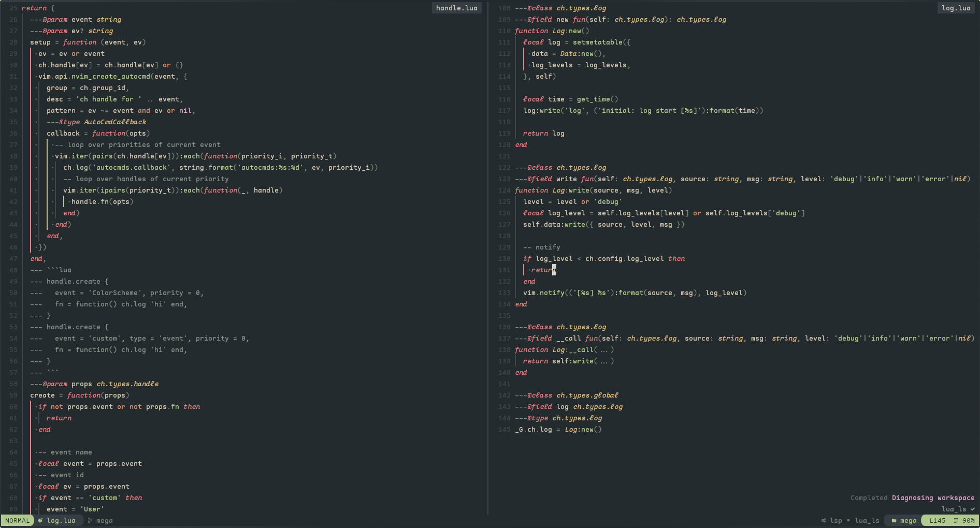
Task: Click 'function Log:new()' definition
Action: tap(552, 31)
